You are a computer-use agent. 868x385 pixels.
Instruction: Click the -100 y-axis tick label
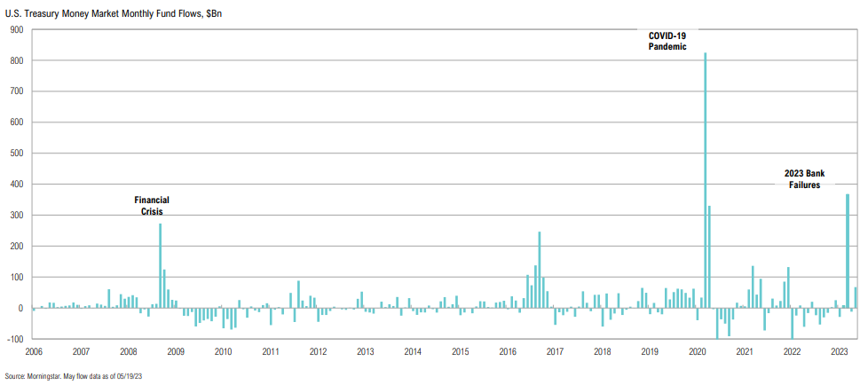pos(14,339)
